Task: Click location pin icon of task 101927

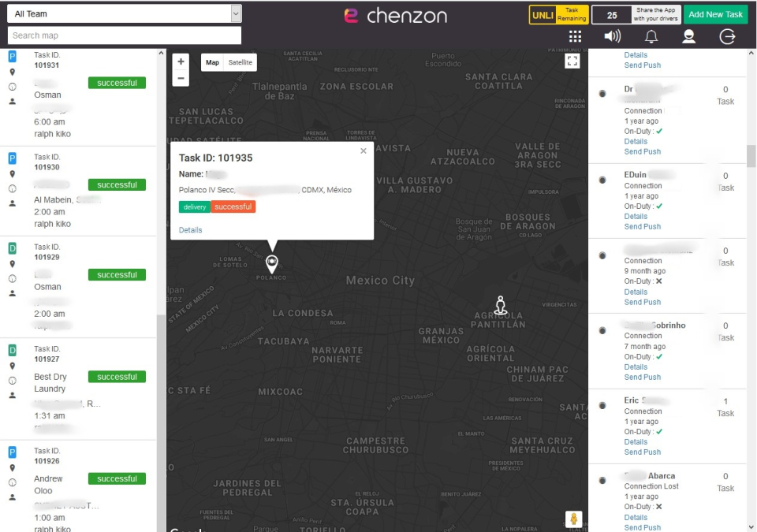Action: point(13,366)
